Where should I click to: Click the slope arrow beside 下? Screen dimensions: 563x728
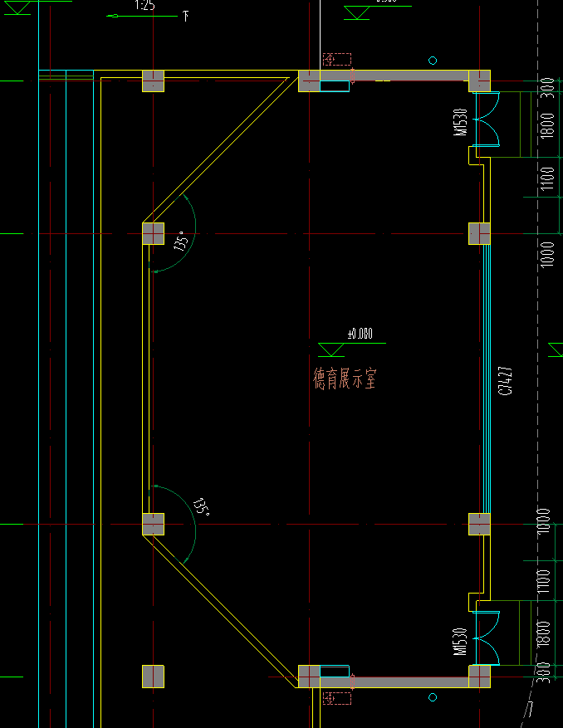pos(142,17)
